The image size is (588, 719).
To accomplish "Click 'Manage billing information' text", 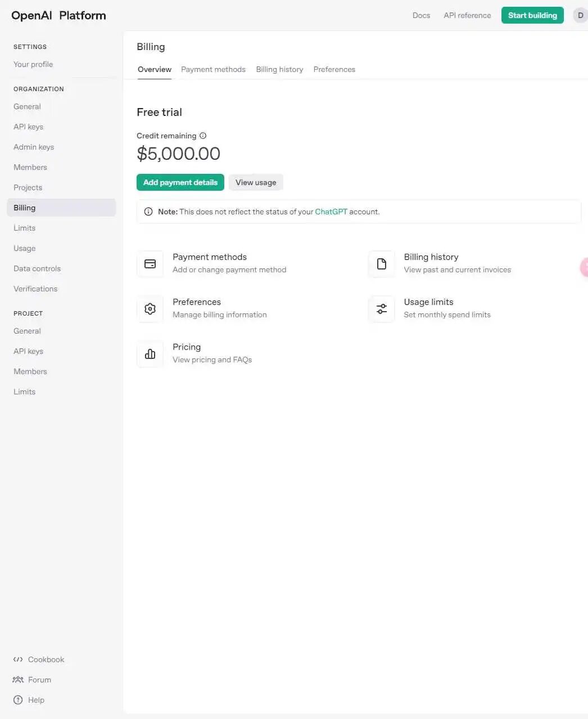I will click(220, 315).
